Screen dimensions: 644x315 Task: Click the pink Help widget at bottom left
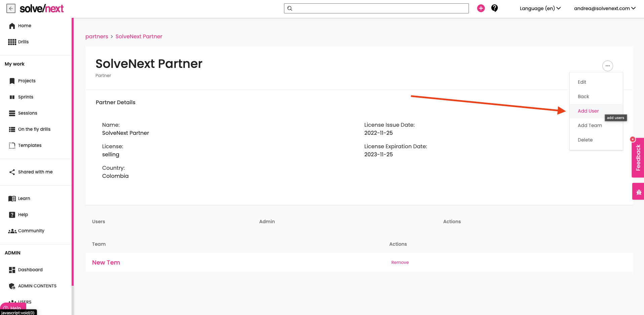pos(13,308)
